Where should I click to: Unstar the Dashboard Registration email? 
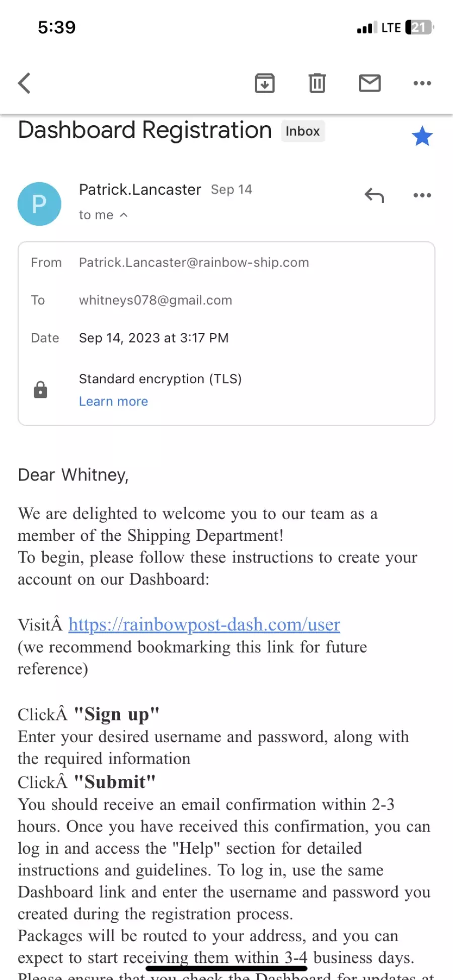pos(422,136)
